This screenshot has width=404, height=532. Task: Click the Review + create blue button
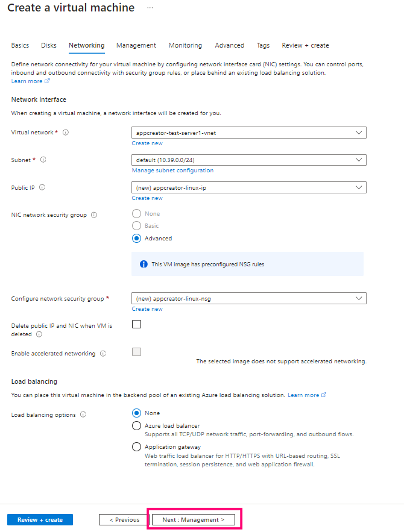coord(40,519)
